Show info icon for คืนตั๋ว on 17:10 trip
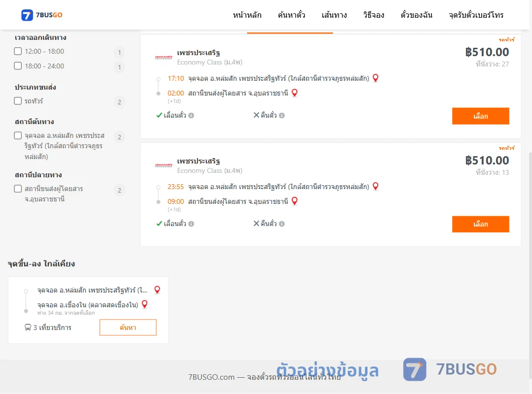The width and height of the screenshot is (532, 394). (x=282, y=115)
